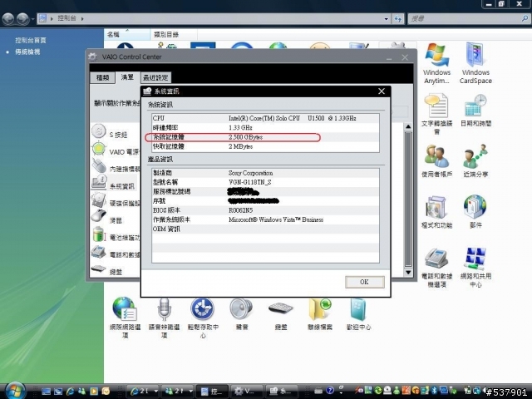Sort by the 名稱 column header
Screen dimensions: 532x399
point(127,34)
